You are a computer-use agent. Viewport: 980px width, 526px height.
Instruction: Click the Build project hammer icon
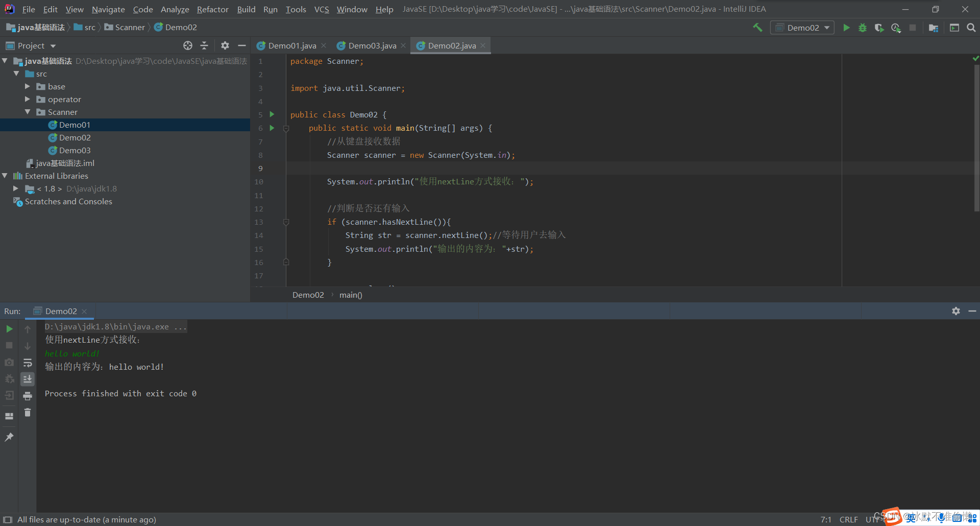pos(757,28)
